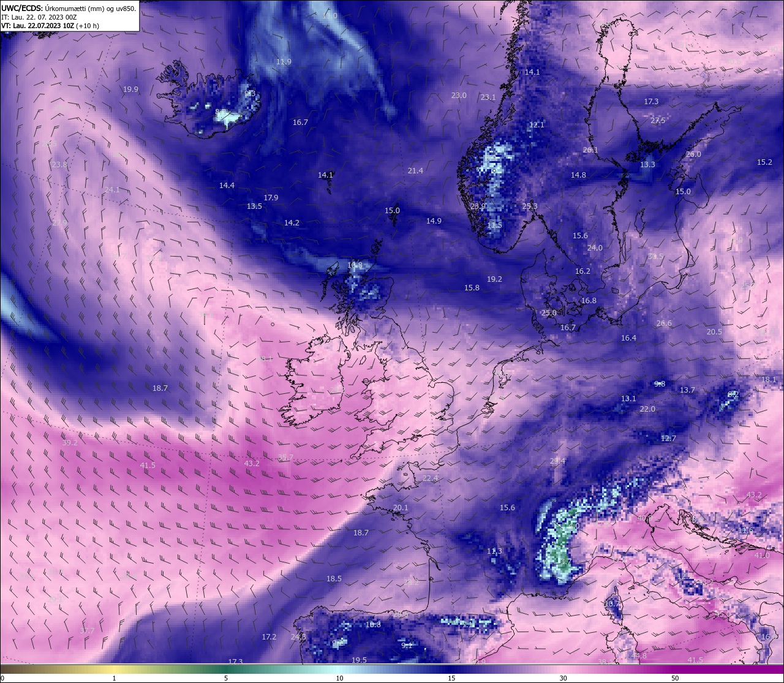Click the 22.4 value label
784x683 pixels.
[x=431, y=478]
